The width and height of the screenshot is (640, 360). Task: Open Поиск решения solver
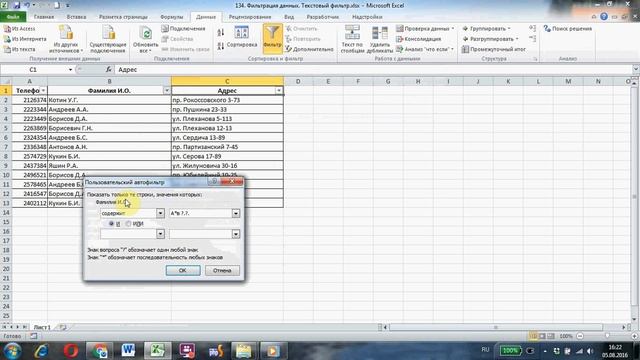point(568,29)
